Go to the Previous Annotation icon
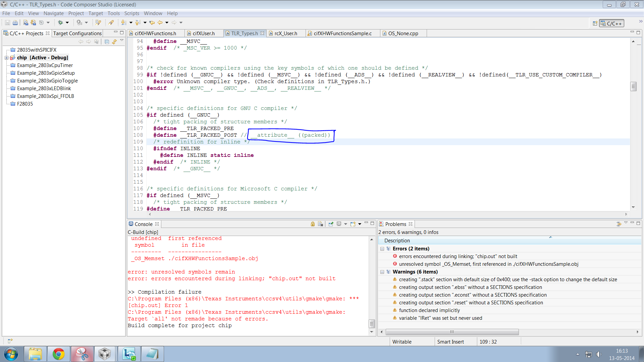This screenshot has width=644, height=362. pos(138,22)
